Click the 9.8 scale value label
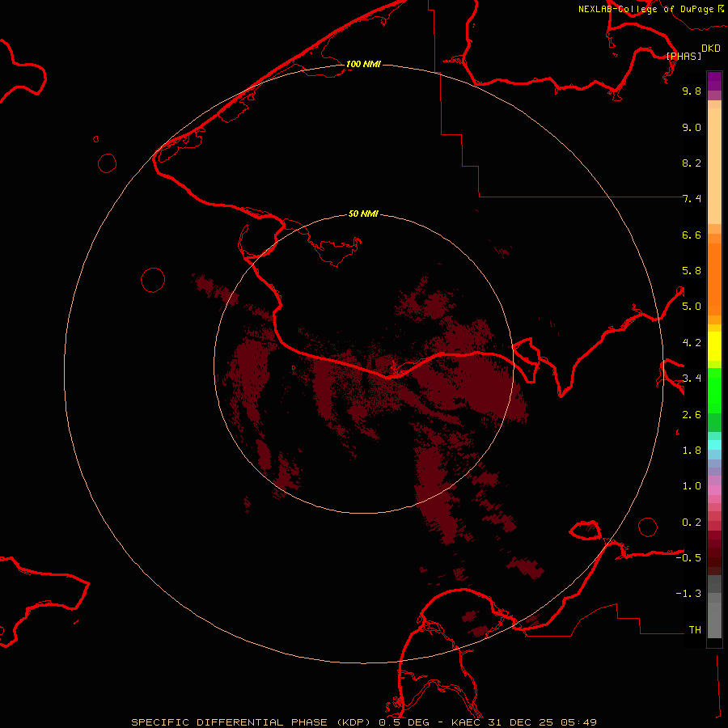This screenshot has height=728, width=728. (692, 91)
